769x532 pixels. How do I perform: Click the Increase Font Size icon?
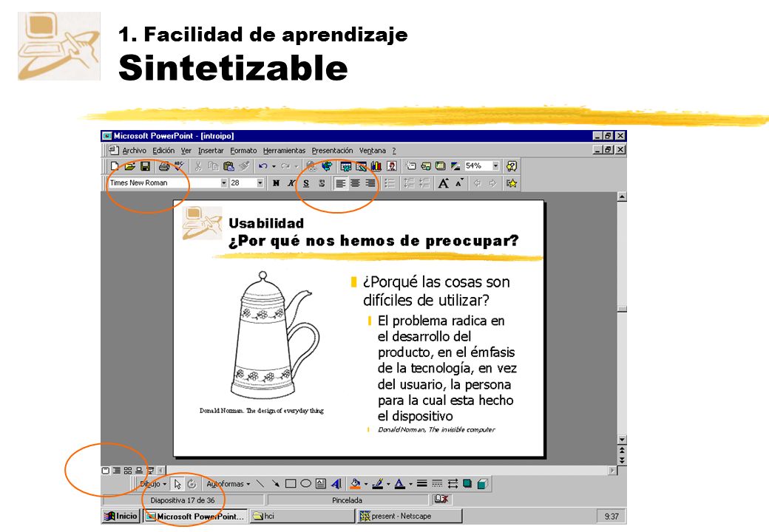click(444, 183)
